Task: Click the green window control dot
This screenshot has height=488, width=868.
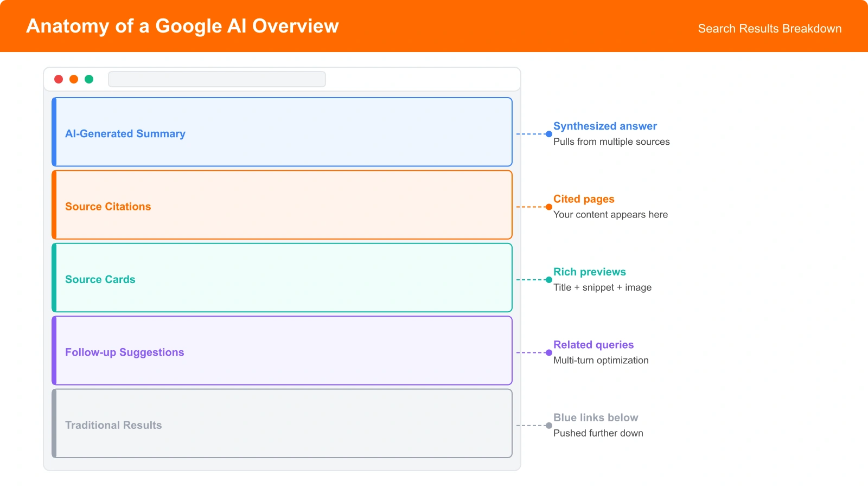Action: [x=89, y=79]
